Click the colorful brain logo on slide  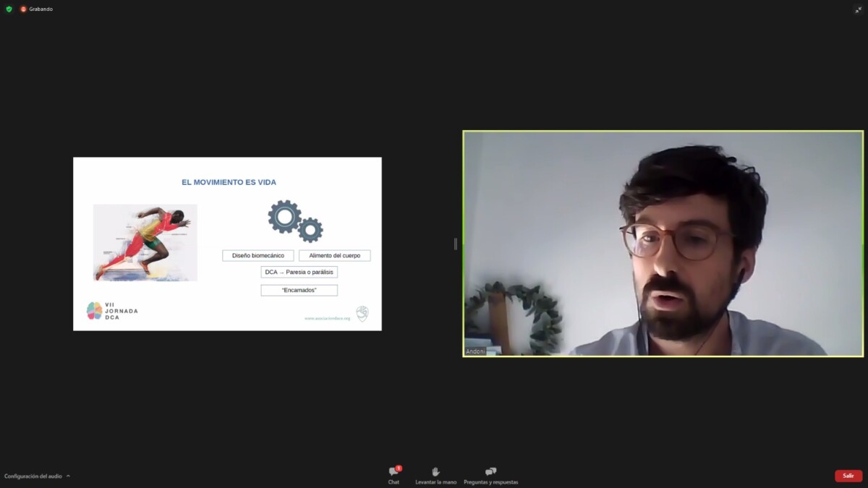[94, 311]
